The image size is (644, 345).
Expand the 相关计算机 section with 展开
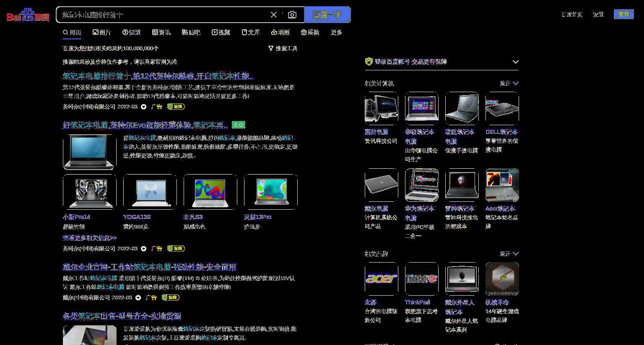click(509, 83)
